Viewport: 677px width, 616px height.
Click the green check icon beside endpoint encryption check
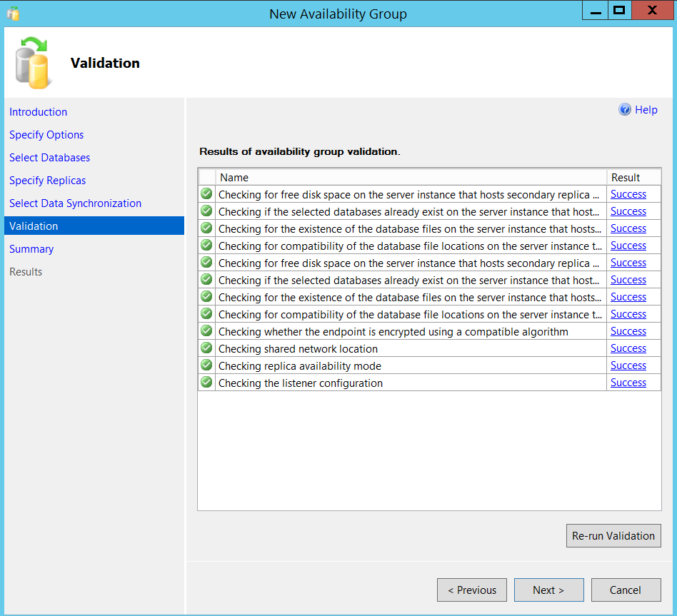206,331
